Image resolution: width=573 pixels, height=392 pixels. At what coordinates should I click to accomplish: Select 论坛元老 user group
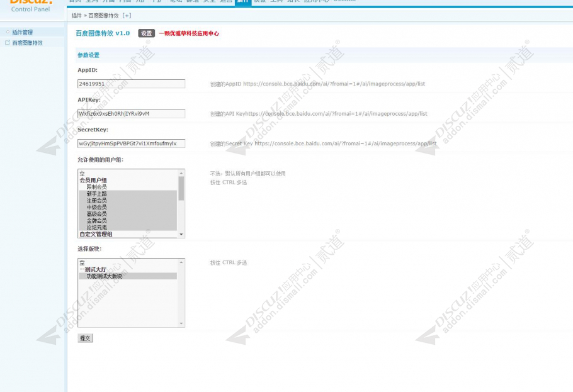[x=128, y=227]
